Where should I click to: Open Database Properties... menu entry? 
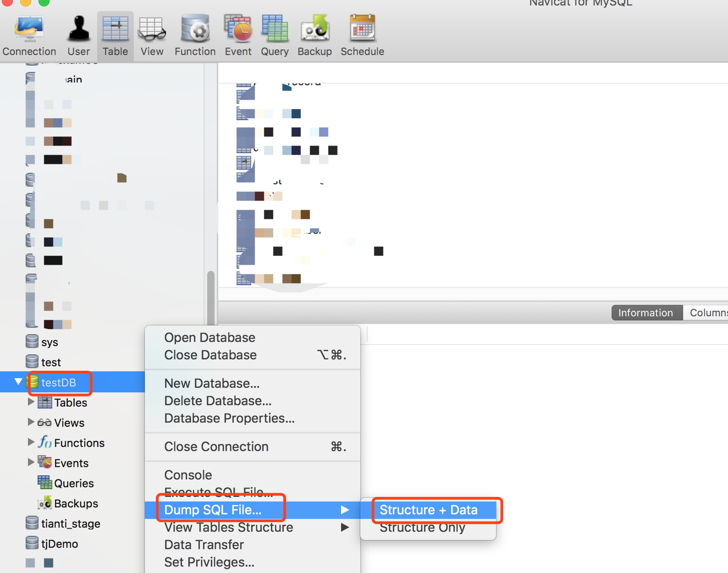[253, 418]
